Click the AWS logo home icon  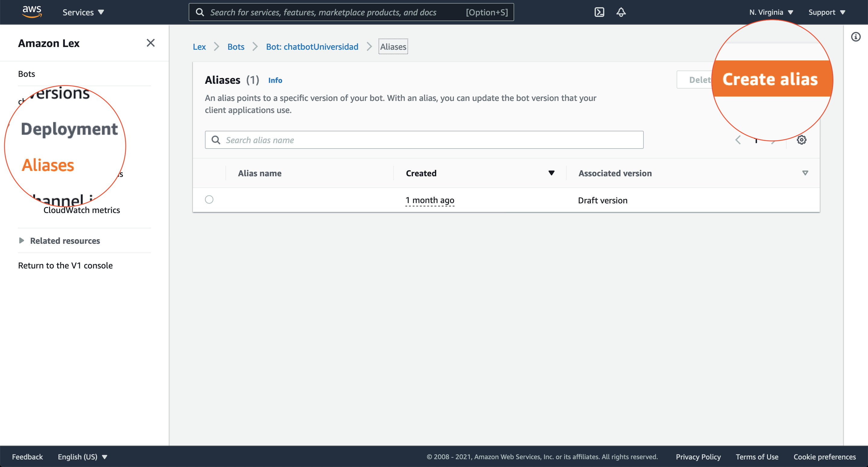coord(32,12)
